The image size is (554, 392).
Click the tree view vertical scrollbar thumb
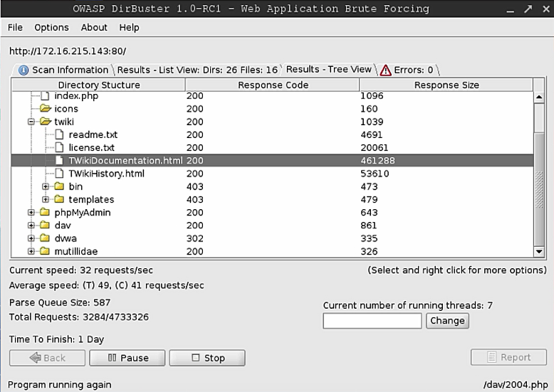539,189
